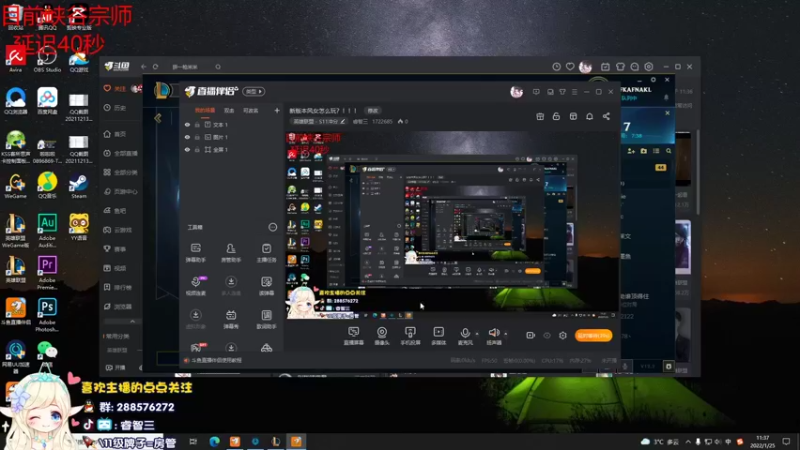Open 排行榜 in the Douyu sidebar
The height and width of the screenshot is (450, 800).
pos(118,287)
